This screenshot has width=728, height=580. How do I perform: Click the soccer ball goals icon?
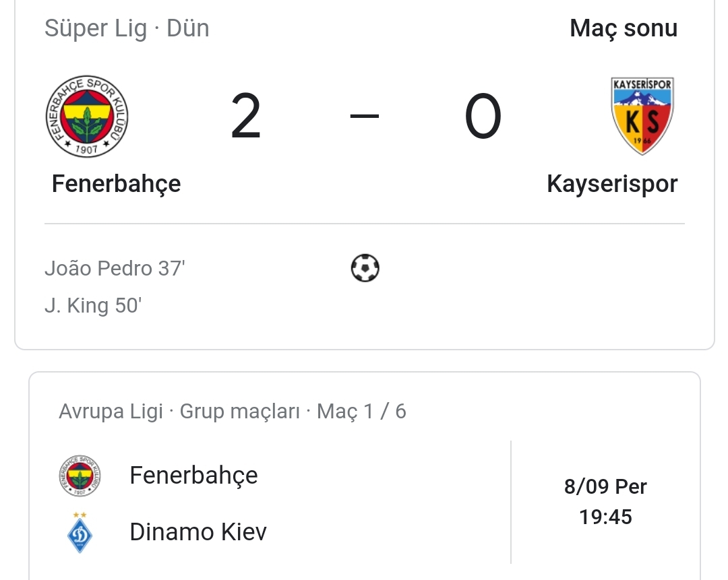coord(365,268)
